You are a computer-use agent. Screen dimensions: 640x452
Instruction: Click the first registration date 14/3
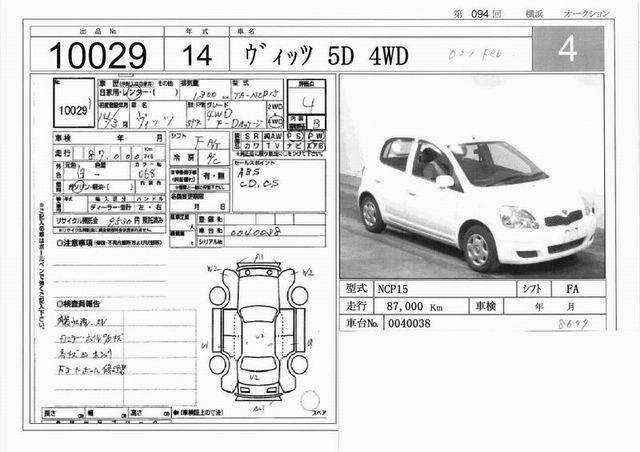(x=109, y=118)
